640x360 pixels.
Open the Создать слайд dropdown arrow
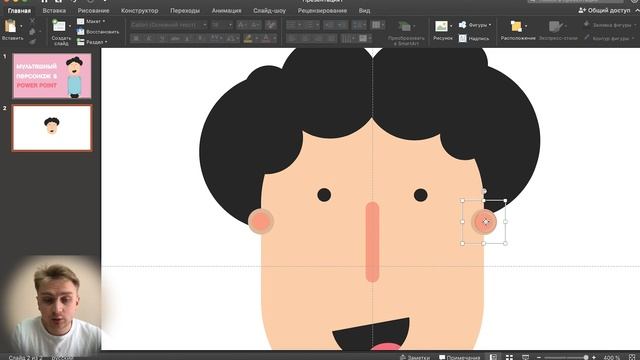pyautogui.click(x=70, y=27)
